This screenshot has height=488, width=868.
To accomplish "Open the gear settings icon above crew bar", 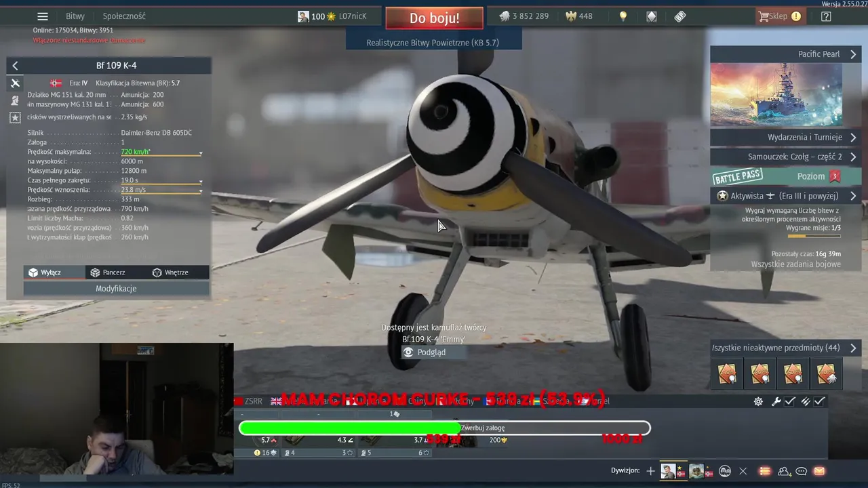I will point(758,401).
